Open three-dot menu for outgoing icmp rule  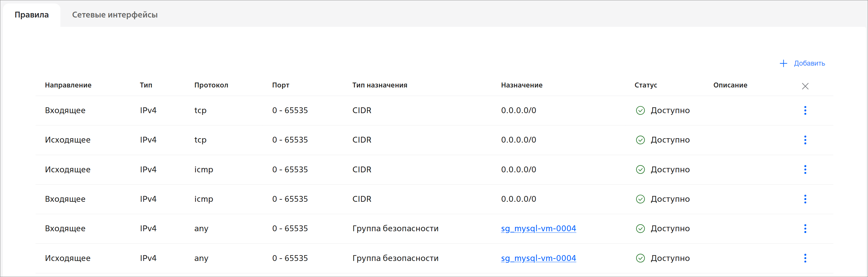pos(805,169)
